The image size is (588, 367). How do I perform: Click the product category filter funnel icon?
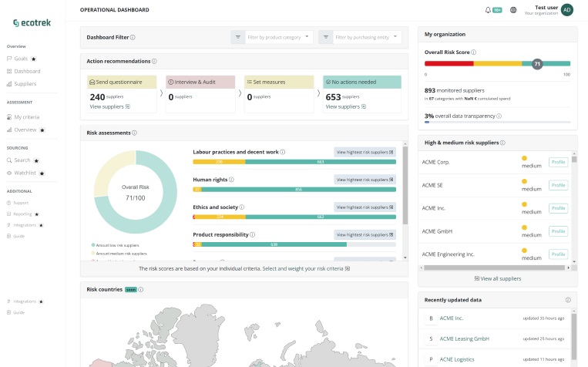click(x=238, y=37)
